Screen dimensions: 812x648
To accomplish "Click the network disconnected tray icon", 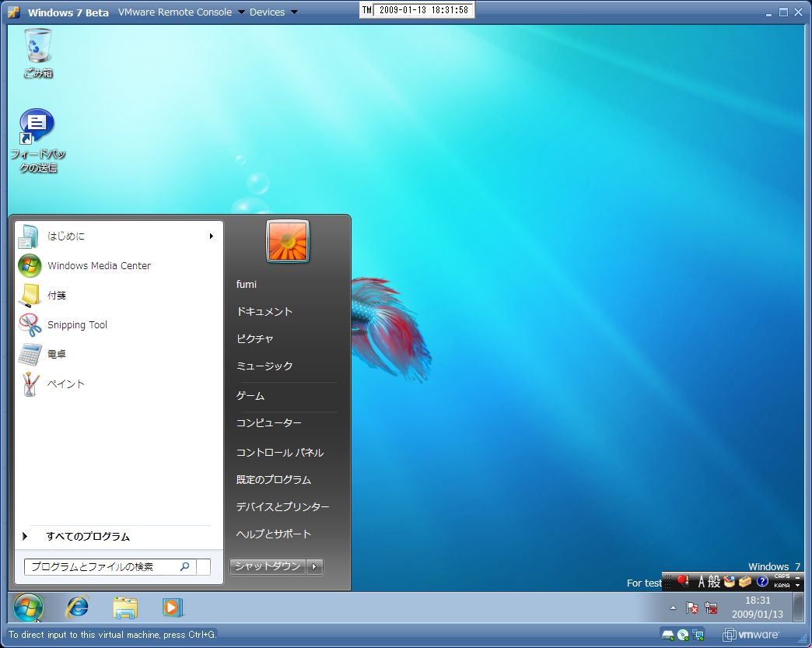I will pos(711,608).
